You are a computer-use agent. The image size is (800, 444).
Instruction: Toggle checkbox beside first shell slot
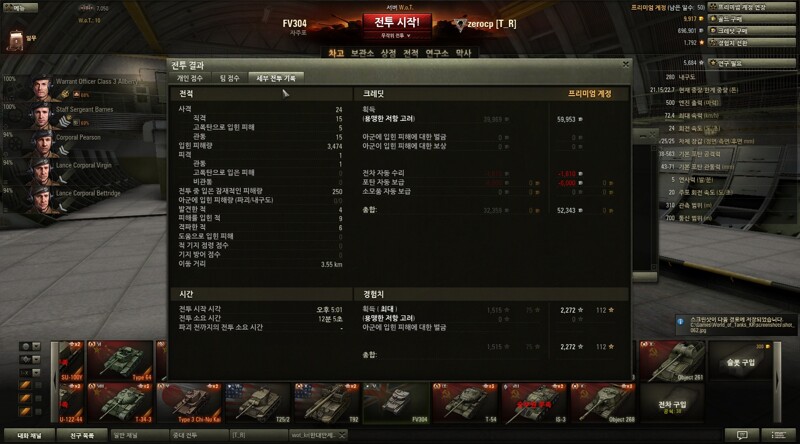pyautogui.click(x=38, y=385)
